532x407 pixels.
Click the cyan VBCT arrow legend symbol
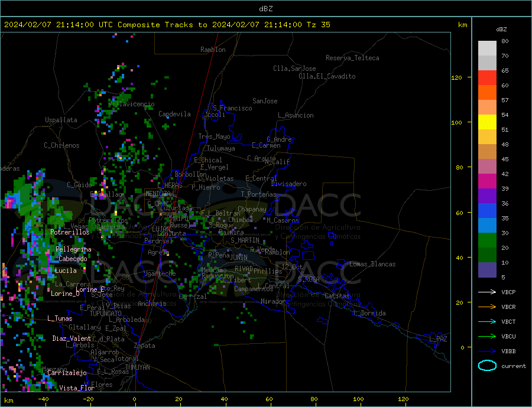tap(487, 321)
